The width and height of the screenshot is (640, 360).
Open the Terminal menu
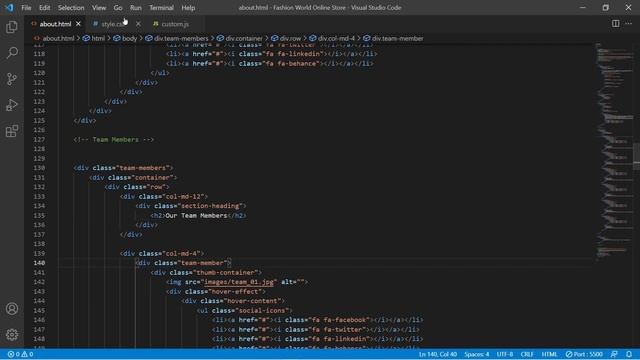(161, 8)
